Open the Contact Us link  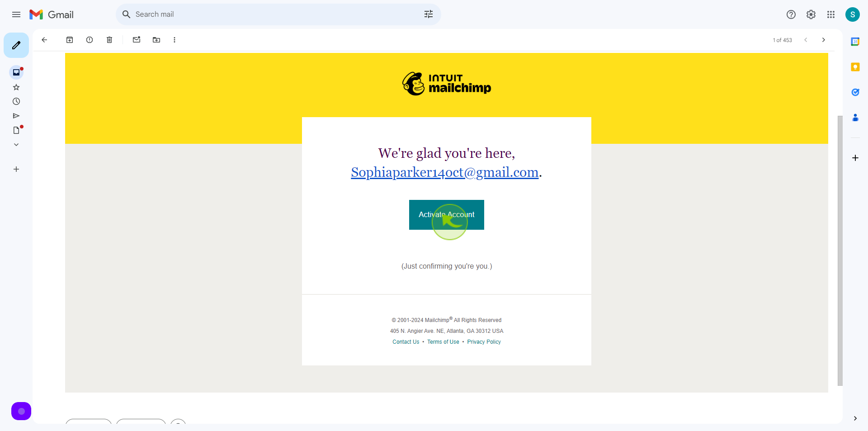pos(406,342)
